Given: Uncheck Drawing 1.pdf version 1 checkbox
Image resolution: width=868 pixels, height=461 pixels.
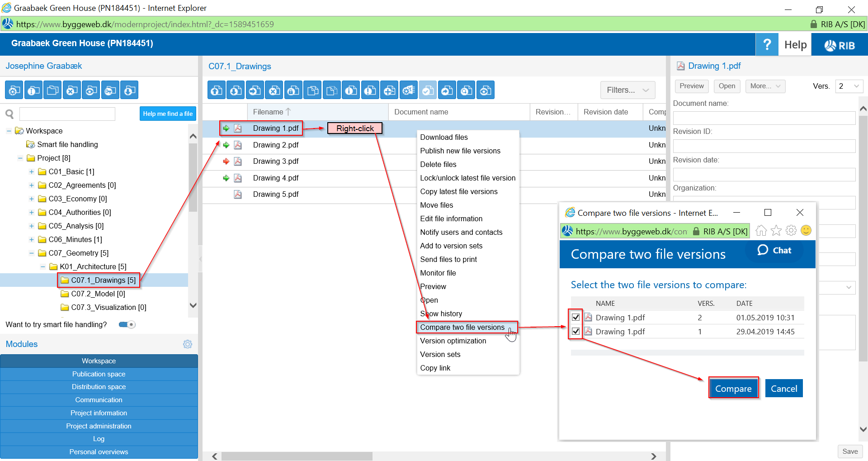Looking at the screenshot, I should tap(576, 331).
